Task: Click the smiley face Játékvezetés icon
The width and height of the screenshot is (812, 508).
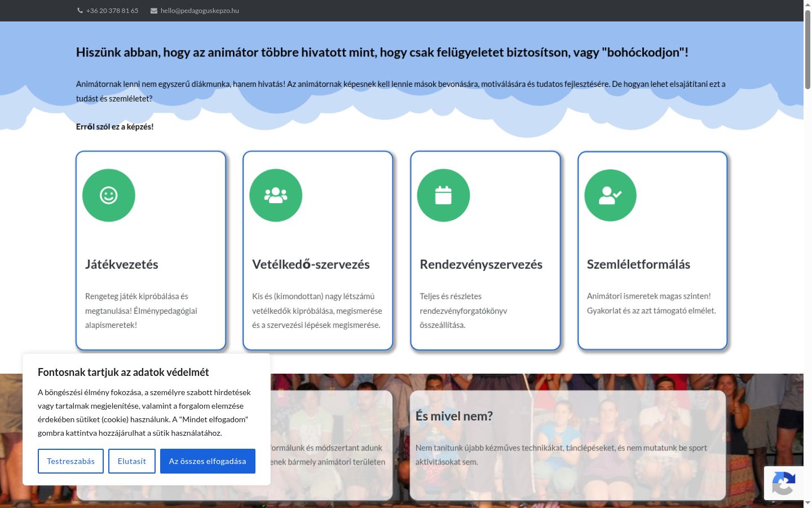Action: pyautogui.click(x=109, y=195)
